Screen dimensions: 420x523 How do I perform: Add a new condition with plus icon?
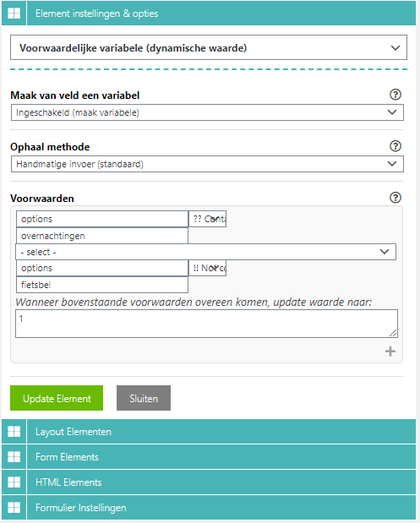390,351
